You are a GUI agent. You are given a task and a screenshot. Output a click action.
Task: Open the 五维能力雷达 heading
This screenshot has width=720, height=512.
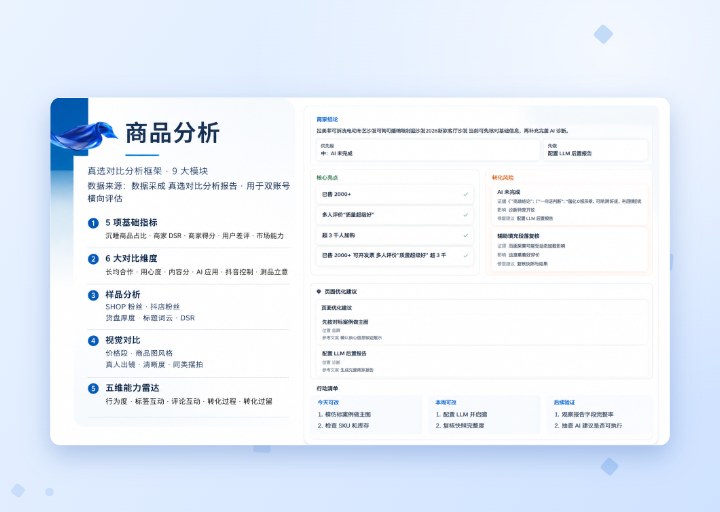132,388
